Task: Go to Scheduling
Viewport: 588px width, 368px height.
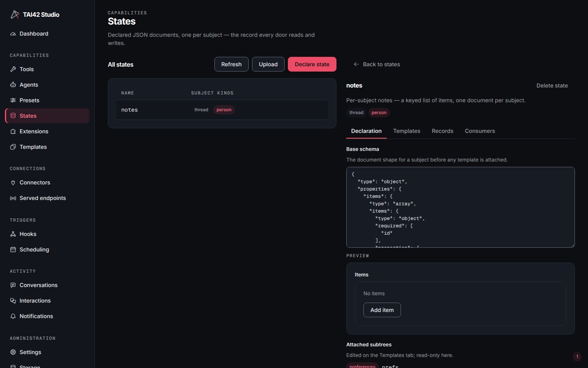Action: coord(47,250)
